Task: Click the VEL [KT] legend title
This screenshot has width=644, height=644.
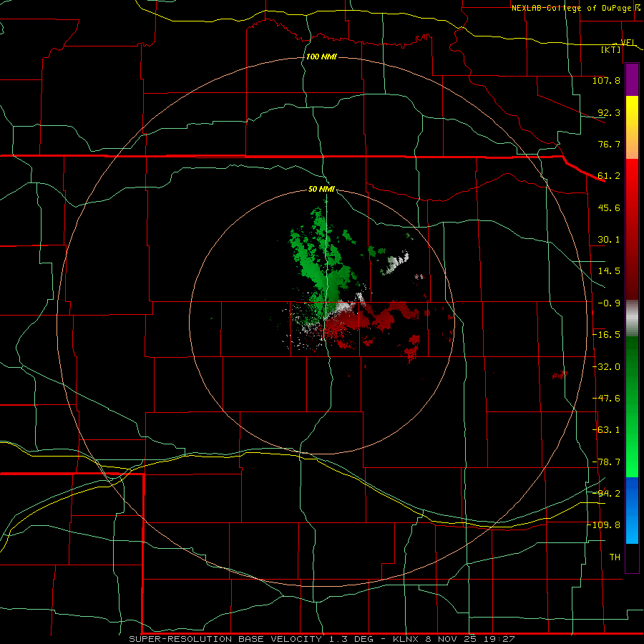Action: click(618, 46)
